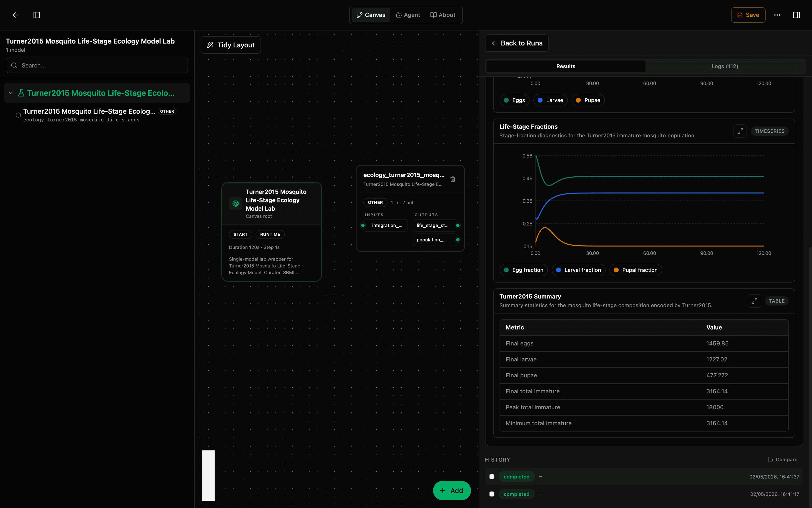Click the Minimum total immature row label
812x508 pixels.
(538, 423)
